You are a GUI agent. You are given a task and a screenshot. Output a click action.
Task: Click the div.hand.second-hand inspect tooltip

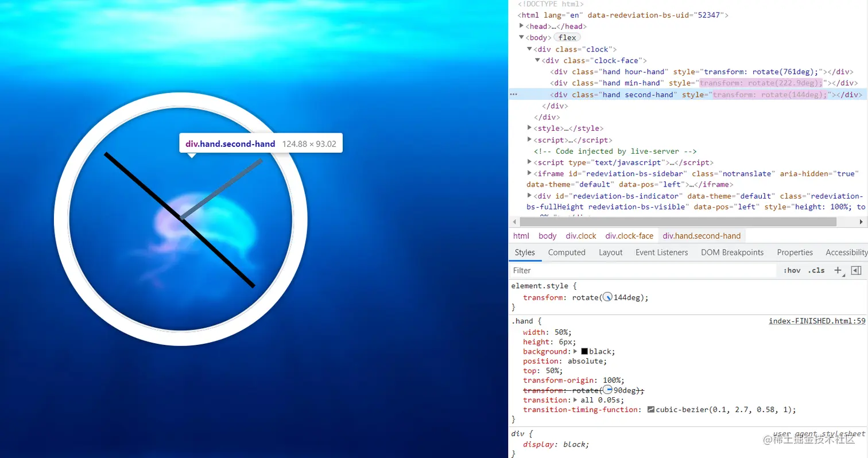[x=261, y=143]
